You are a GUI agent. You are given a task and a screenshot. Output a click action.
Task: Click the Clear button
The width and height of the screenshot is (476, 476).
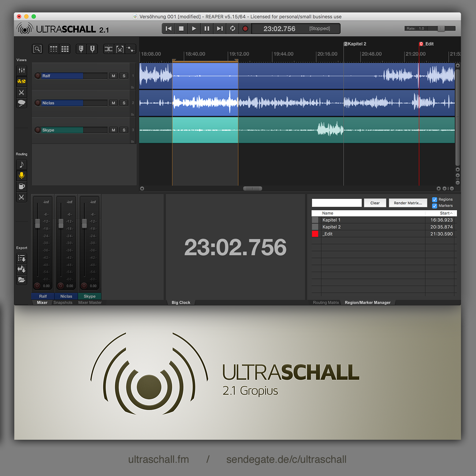375,203
